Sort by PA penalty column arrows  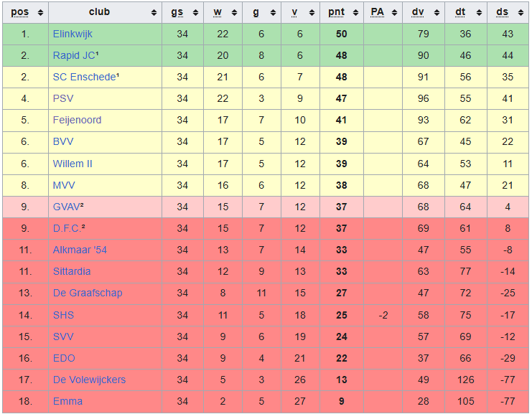pyautogui.click(x=395, y=13)
